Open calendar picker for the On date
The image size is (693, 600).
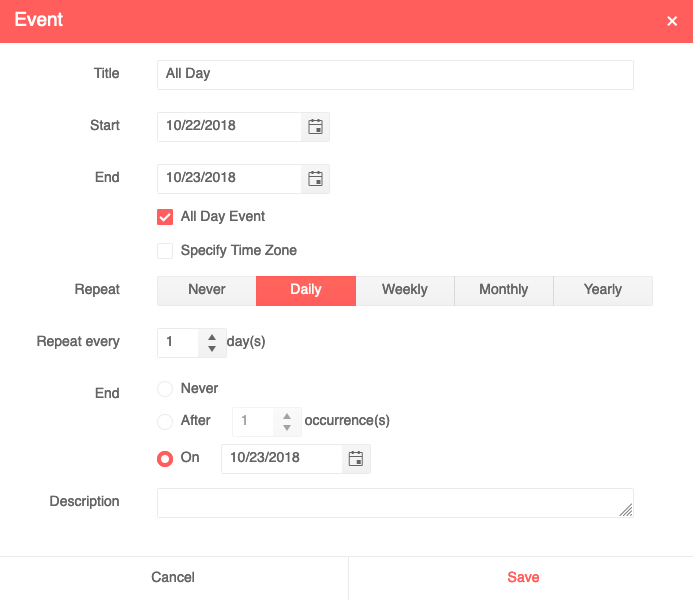click(356, 459)
